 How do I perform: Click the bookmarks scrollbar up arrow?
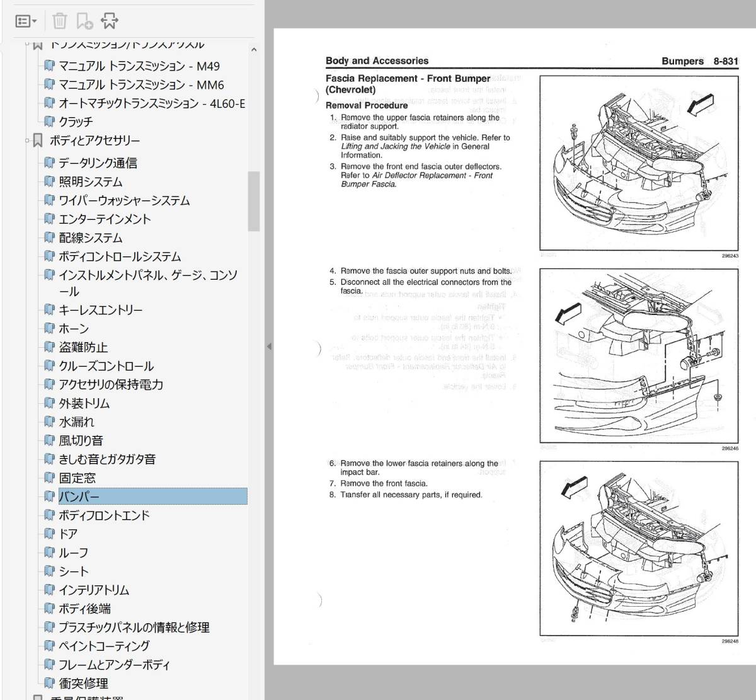coord(253,50)
